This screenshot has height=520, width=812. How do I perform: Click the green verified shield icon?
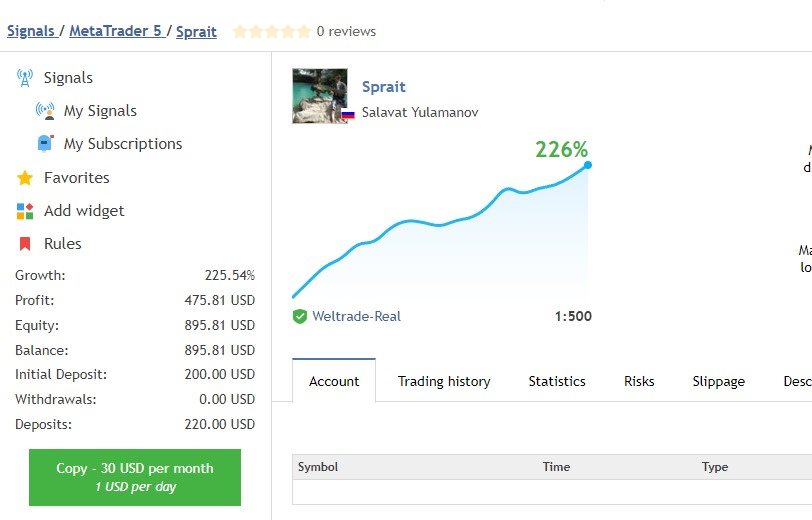pyautogui.click(x=300, y=316)
